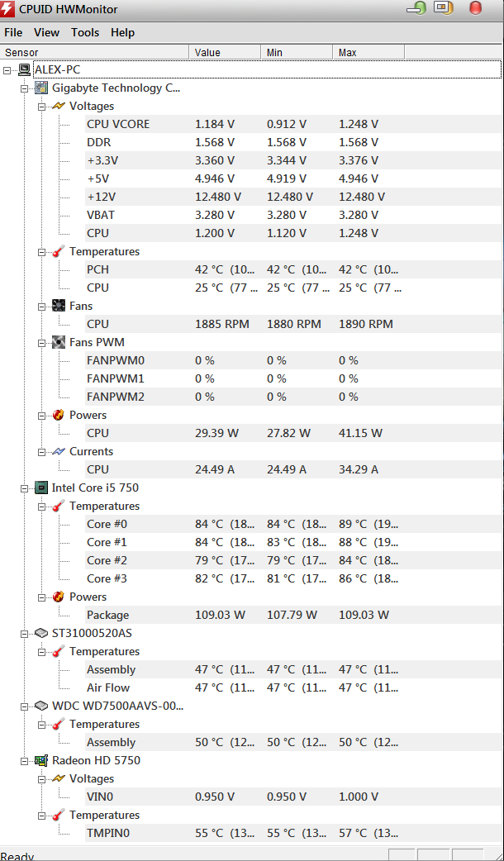Click the fan icon beside Fans PWM

[x=59, y=343]
